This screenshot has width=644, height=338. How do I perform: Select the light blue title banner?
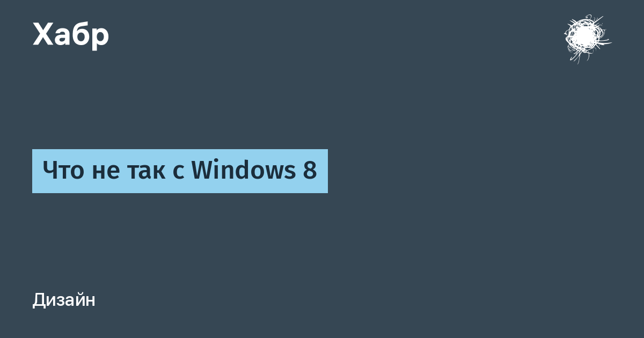(x=180, y=171)
